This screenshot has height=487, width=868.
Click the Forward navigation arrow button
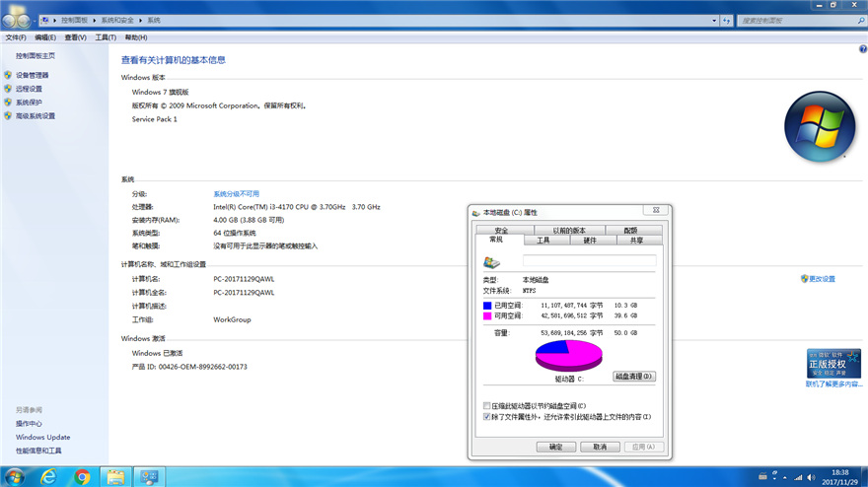(x=24, y=21)
